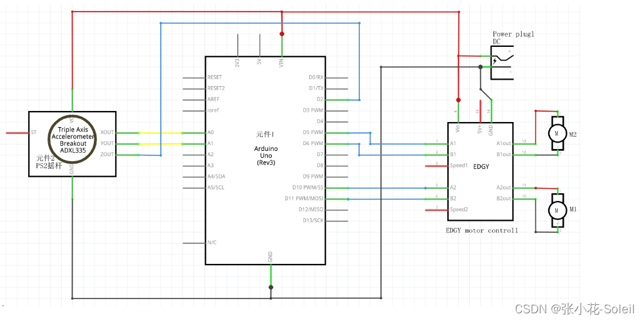Click the 3V3 pin label
Image resolution: width=644 pixels, height=321 pixels.
tap(238, 64)
